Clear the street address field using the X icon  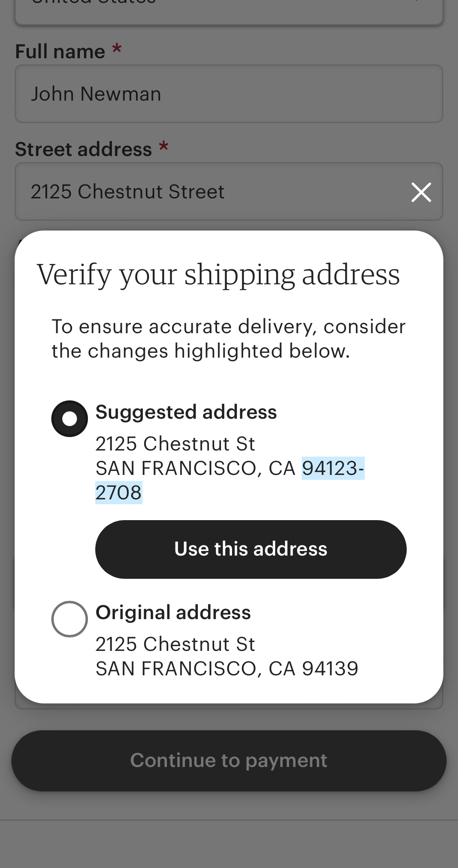pos(421,192)
